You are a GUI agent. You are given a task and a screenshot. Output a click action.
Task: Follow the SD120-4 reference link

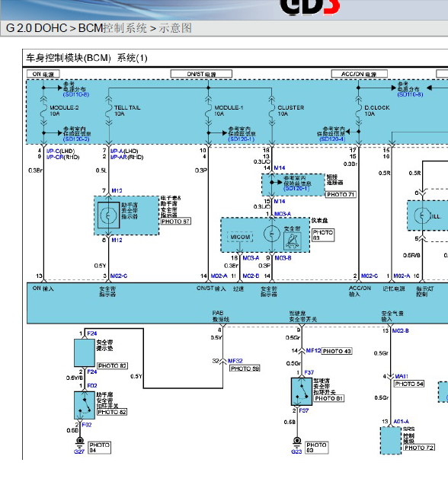click(x=332, y=139)
